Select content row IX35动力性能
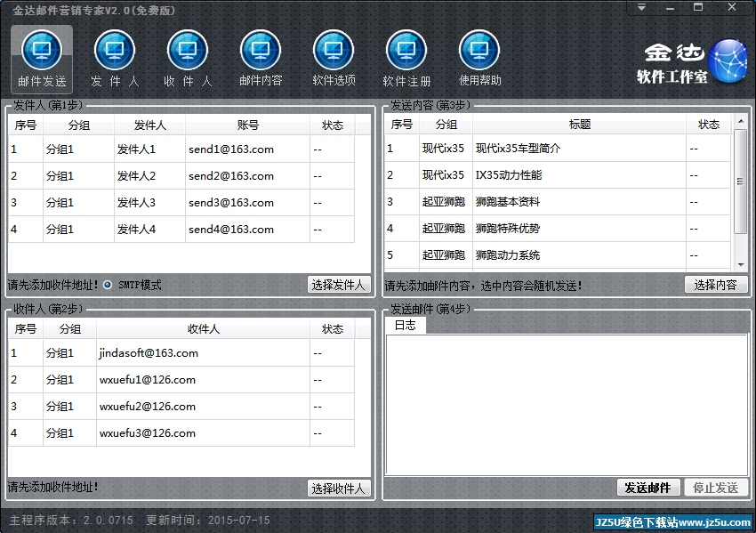Viewport: 756px width, 533px height. point(559,174)
